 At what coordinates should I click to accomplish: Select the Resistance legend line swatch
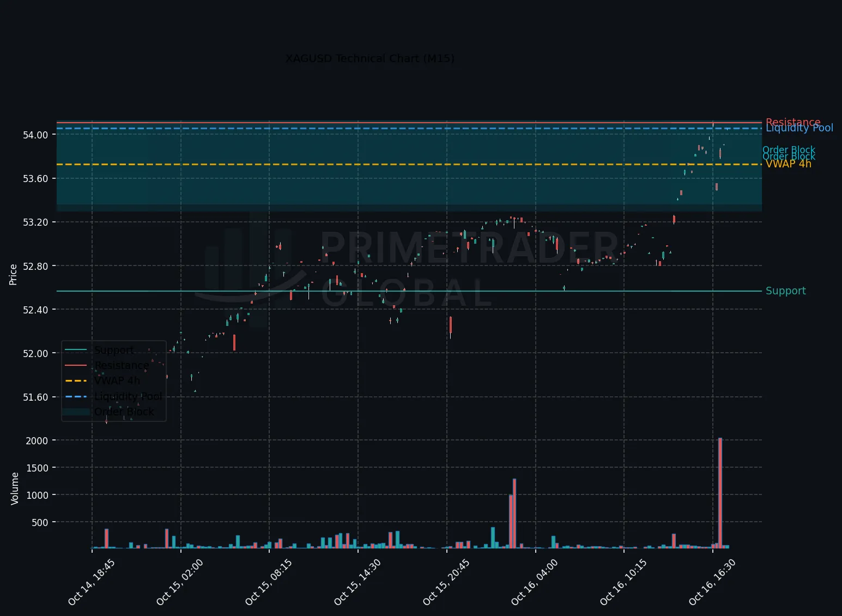76,365
